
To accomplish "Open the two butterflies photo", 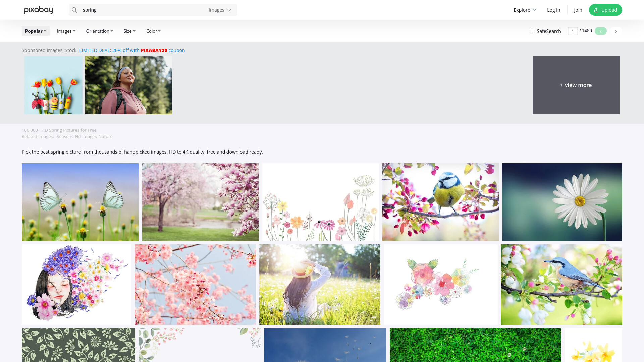I will [x=80, y=202].
